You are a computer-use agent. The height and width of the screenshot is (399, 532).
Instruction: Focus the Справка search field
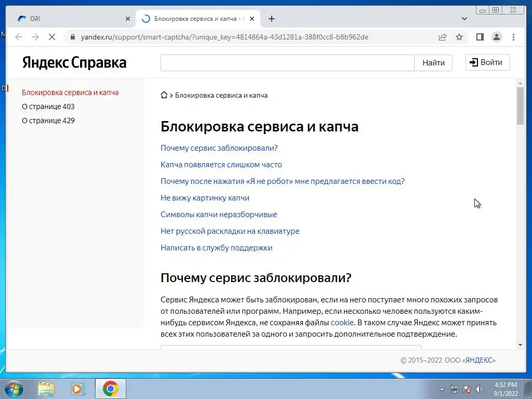click(x=287, y=63)
